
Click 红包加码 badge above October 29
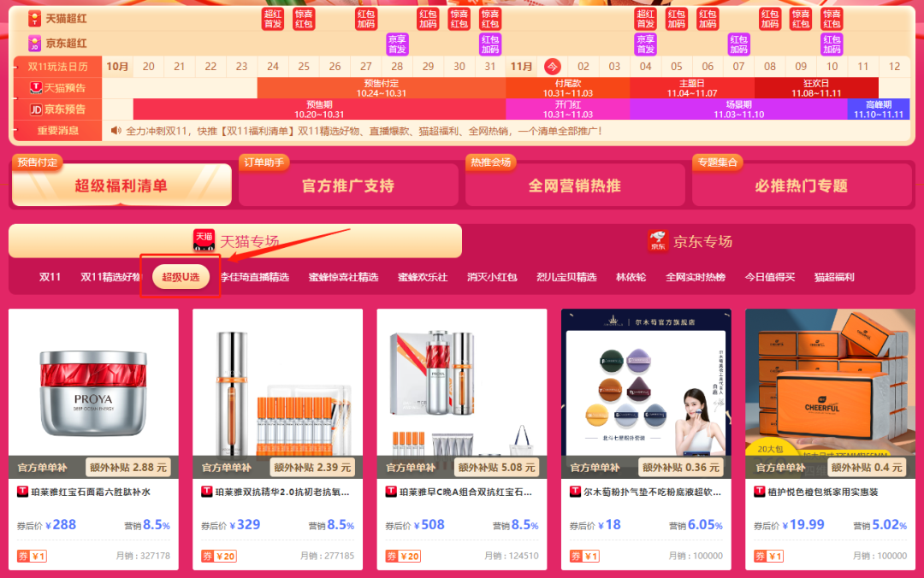[428, 19]
